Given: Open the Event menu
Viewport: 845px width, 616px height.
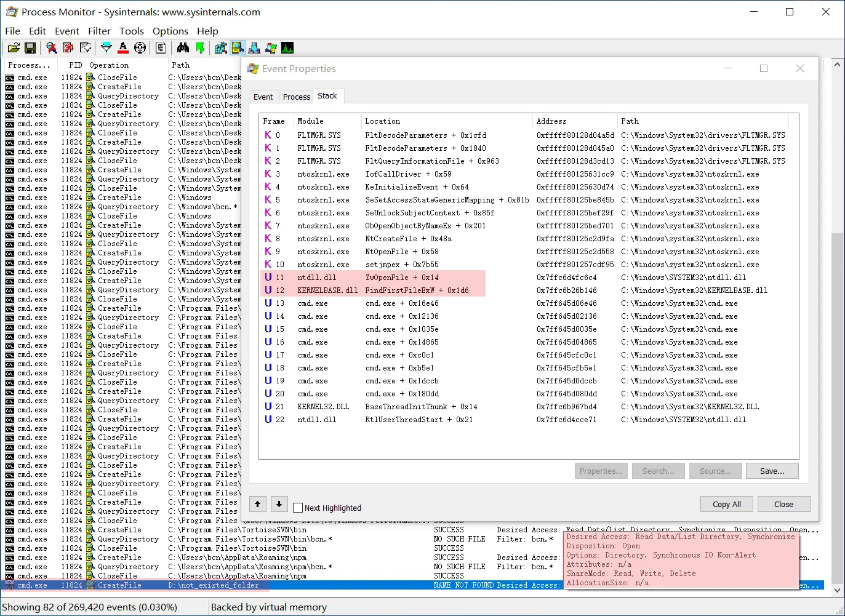Looking at the screenshot, I should tap(67, 31).
